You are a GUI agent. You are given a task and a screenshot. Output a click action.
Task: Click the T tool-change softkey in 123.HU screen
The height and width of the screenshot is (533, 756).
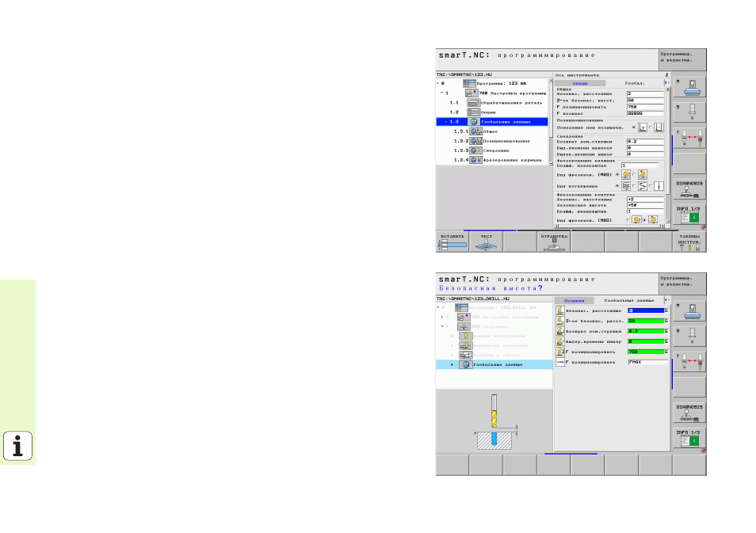pyautogui.click(x=689, y=139)
